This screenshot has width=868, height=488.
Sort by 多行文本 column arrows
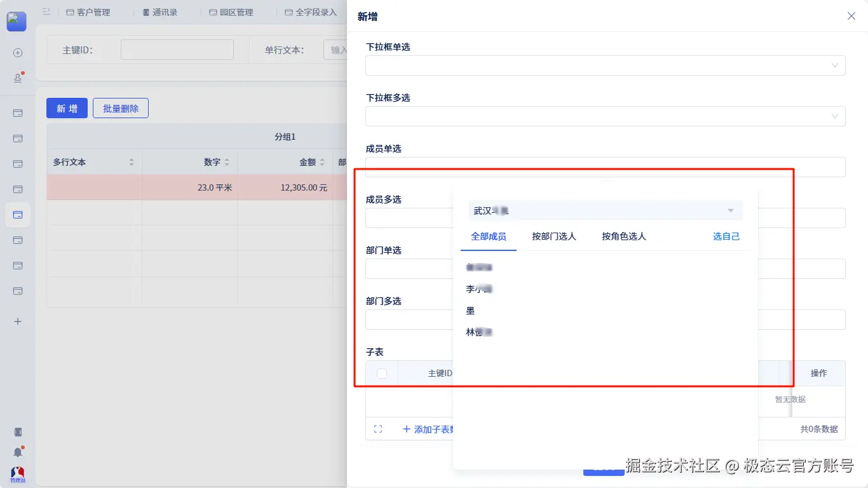click(x=132, y=162)
